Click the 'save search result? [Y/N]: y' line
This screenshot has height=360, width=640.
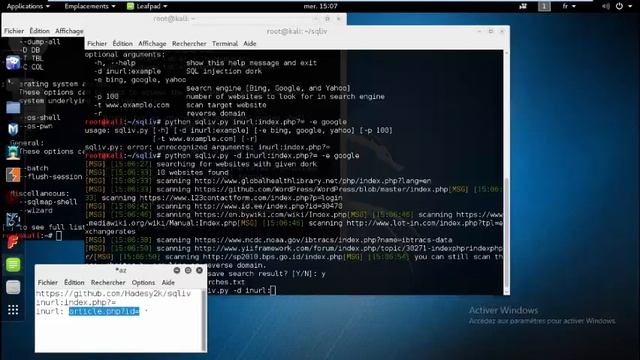tap(268, 274)
